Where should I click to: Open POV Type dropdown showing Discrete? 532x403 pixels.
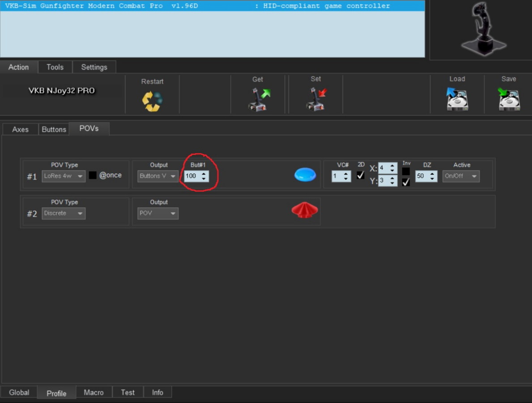click(64, 214)
